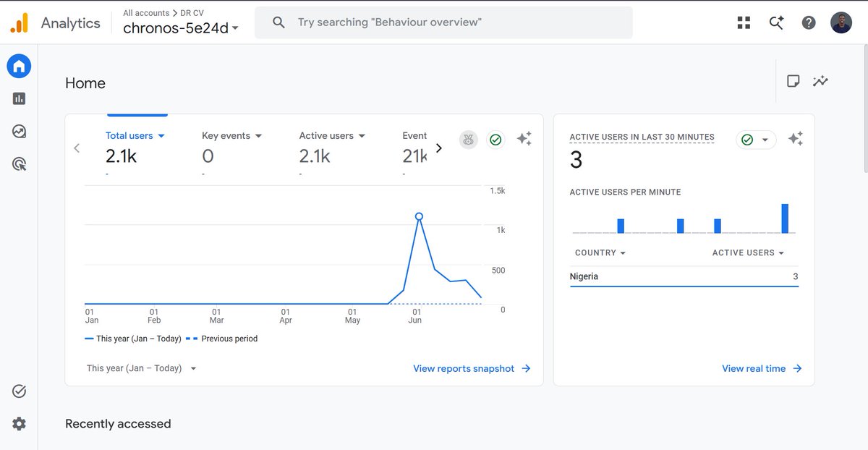Go to previous metrics with left chevron
The image size is (868, 450).
[x=77, y=148]
